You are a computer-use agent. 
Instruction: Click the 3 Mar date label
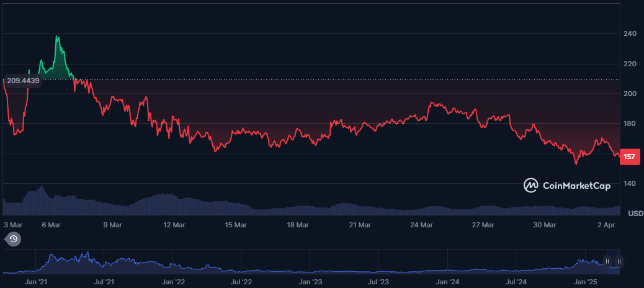click(13, 225)
